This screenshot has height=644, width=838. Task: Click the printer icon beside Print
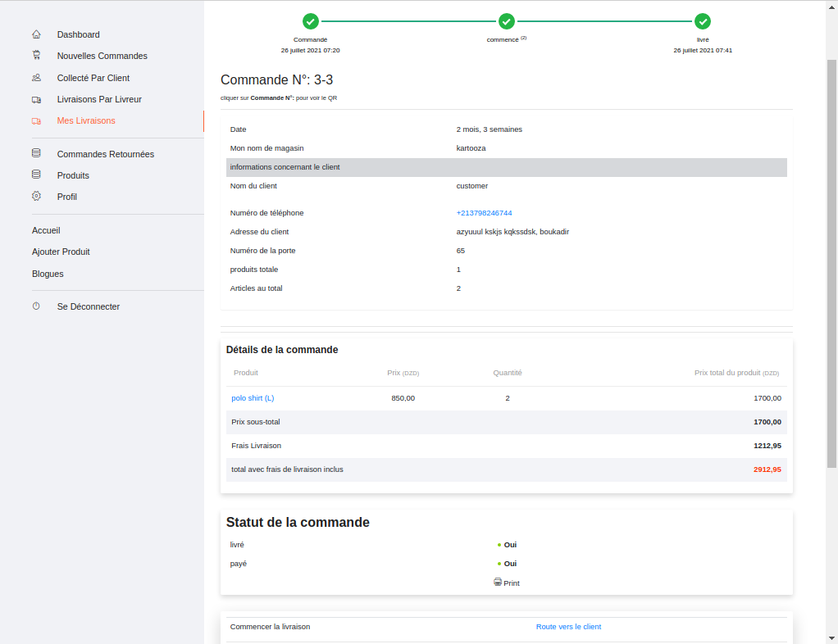[498, 583]
